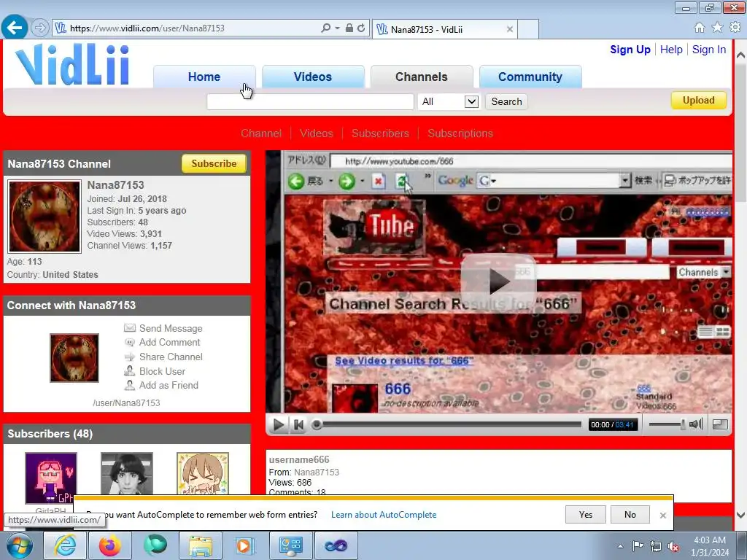Open the Community tab

(530, 77)
